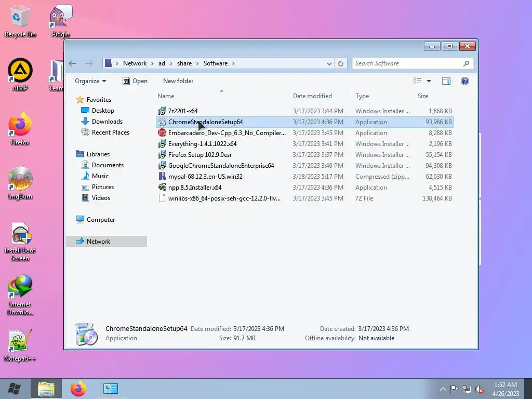Expand the address bar history dropdown

coord(329,63)
